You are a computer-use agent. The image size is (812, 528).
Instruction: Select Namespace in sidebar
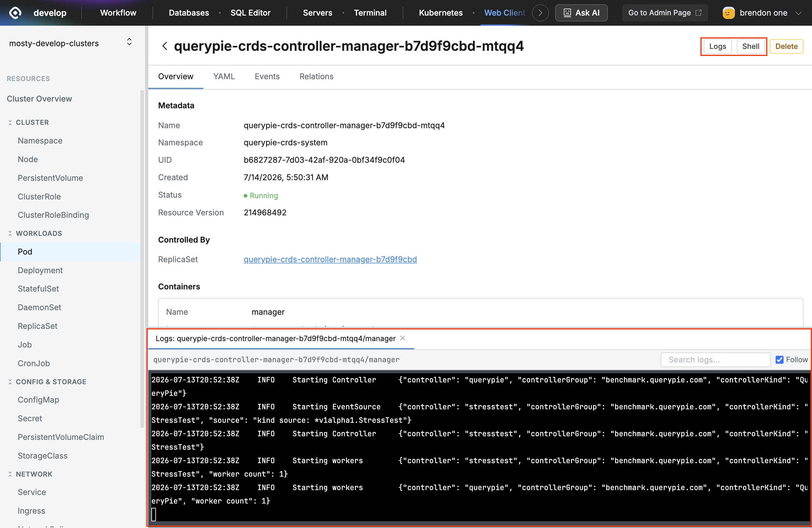pos(40,141)
